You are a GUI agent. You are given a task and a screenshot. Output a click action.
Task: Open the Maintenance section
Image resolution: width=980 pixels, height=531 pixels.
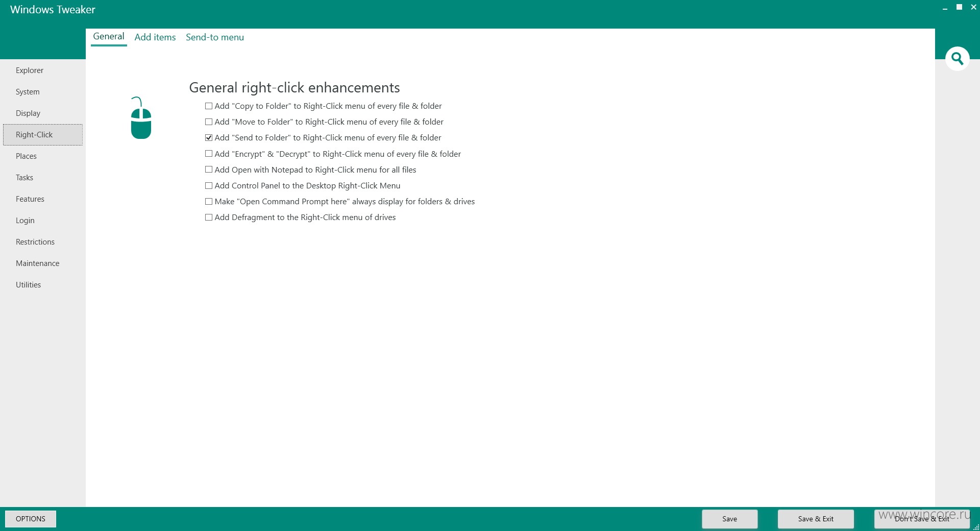pos(43,263)
